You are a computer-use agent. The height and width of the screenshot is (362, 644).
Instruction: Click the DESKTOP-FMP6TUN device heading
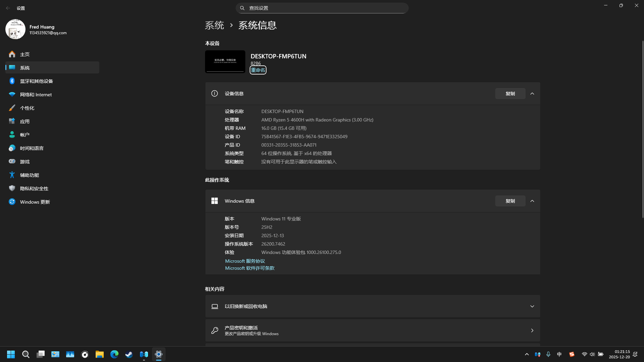click(x=278, y=56)
